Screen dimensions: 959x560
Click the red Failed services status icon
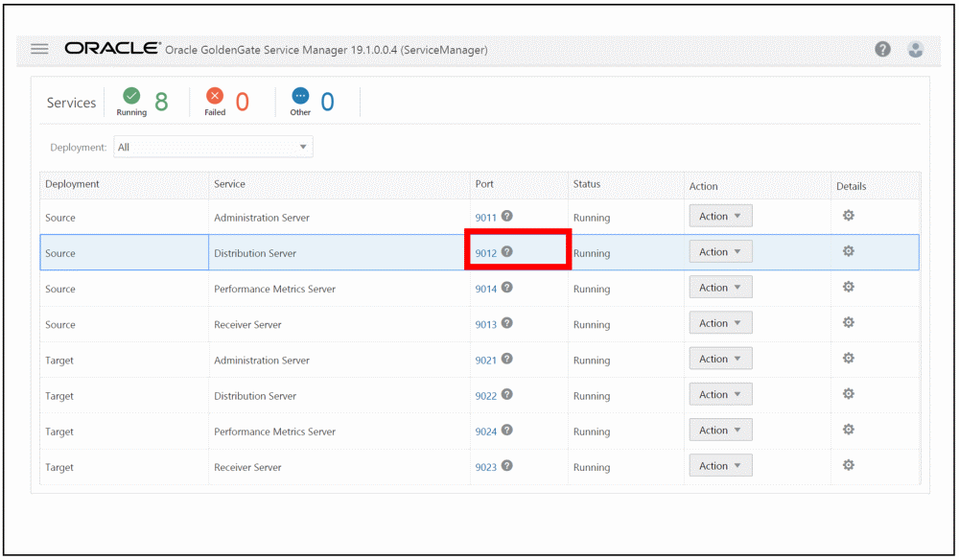[215, 96]
